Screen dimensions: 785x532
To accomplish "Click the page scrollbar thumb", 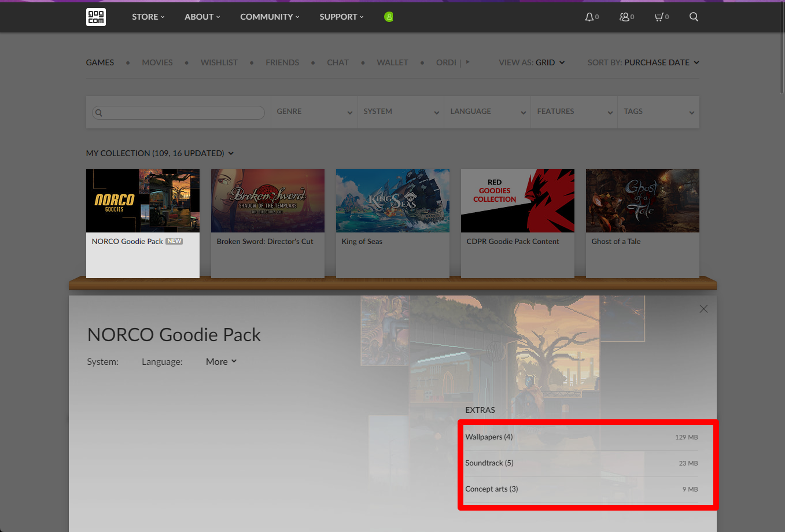I will point(782,47).
